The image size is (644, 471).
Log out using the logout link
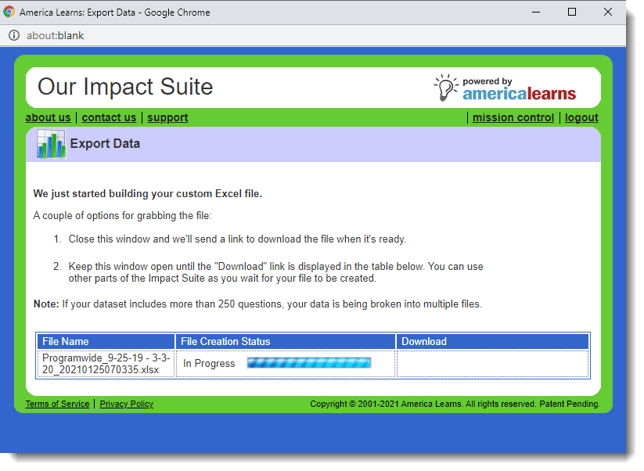[x=581, y=118]
